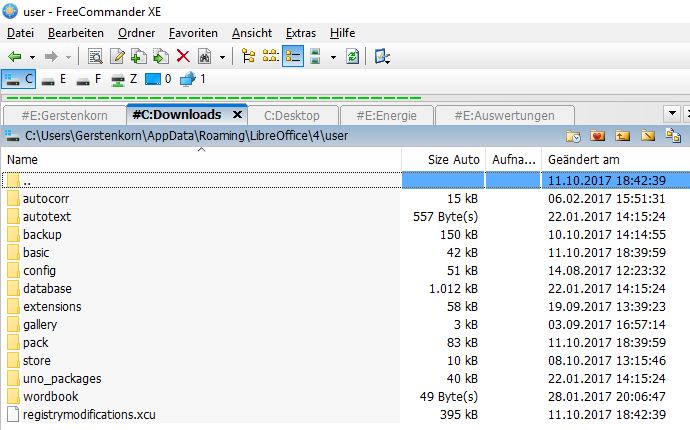This screenshot has width=690, height=430.
Task: Open the Favoriten menu
Action: [x=193, y=33]
